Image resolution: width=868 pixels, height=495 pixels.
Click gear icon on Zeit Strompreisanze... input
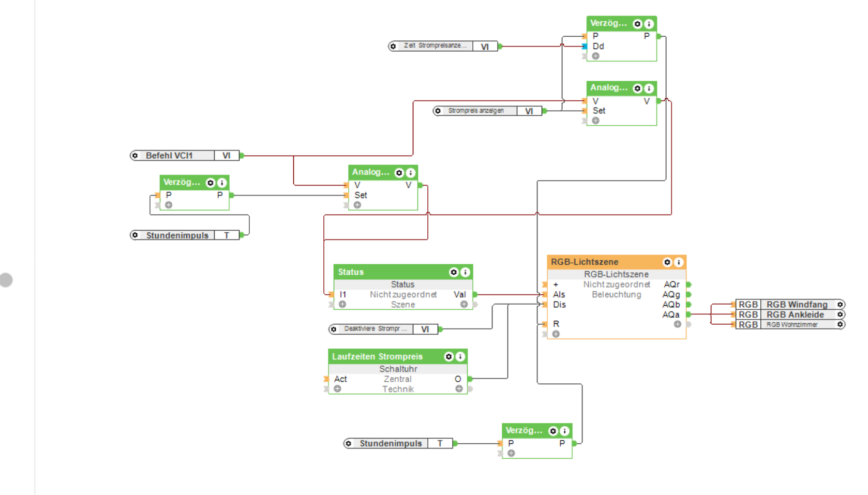(393, 47)
